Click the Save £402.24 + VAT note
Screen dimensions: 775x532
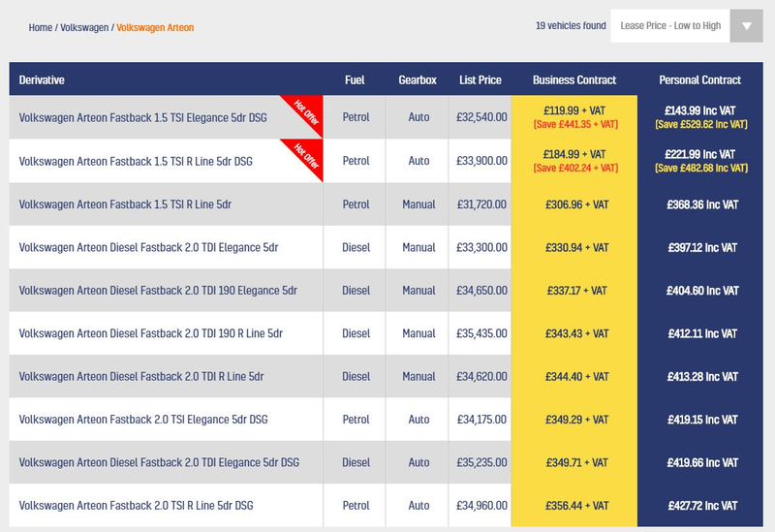tap(575, 168)
